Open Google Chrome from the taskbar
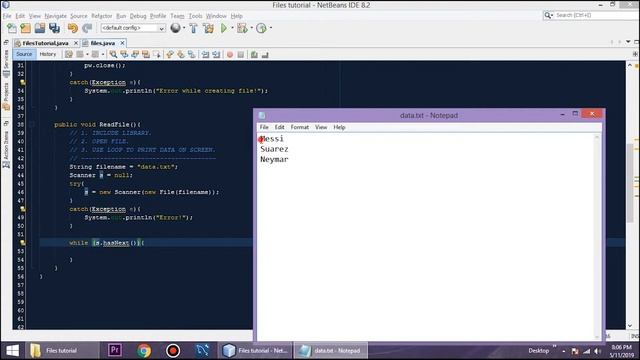 [144, 351]
